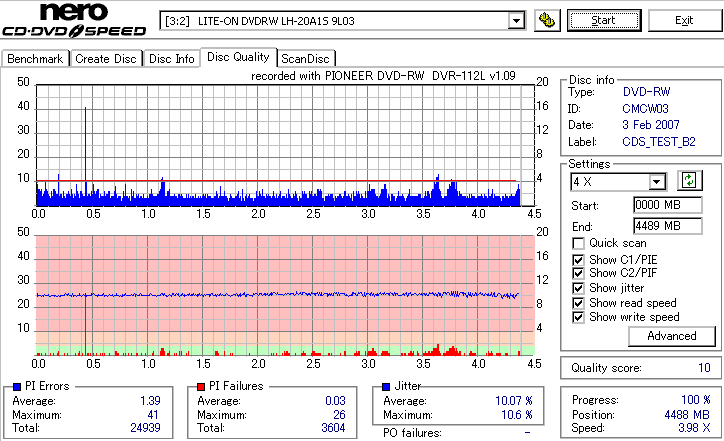Click the red PI Failures legend square
Image resolution: width=724 pixels, height=441 pixels.
[201, 387]
